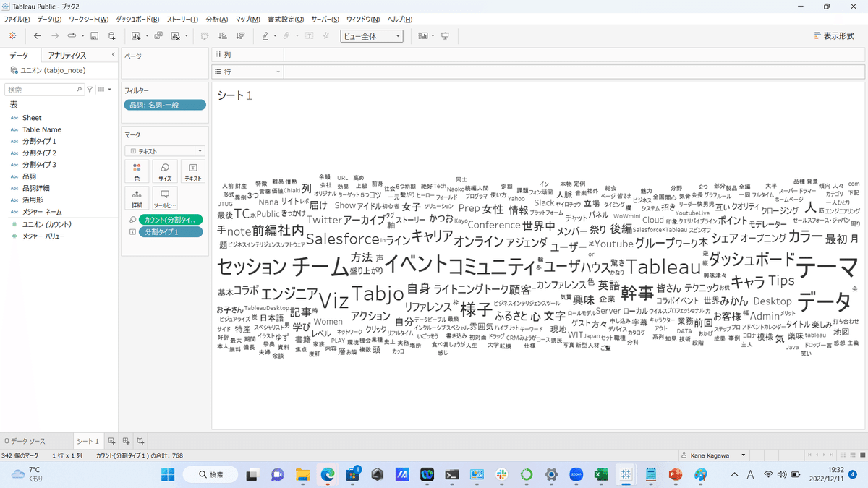This screenshot has width=868, height=488.
Task: Open the ツールヒント tooltip mark card
Action: pyautogui.click(x=165, y=199)
